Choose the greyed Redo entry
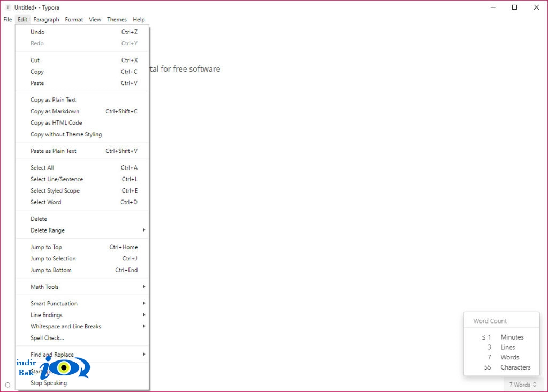548x392 pixels. pos(82,43)
